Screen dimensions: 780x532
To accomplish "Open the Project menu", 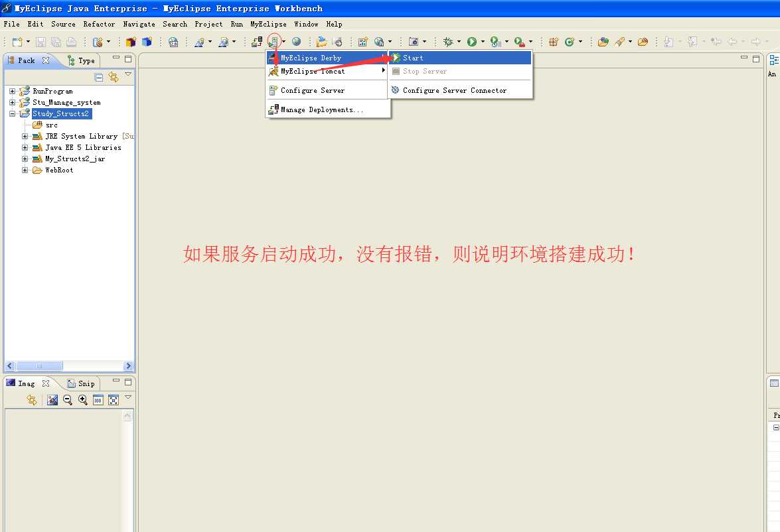I will tap(208, 24).
